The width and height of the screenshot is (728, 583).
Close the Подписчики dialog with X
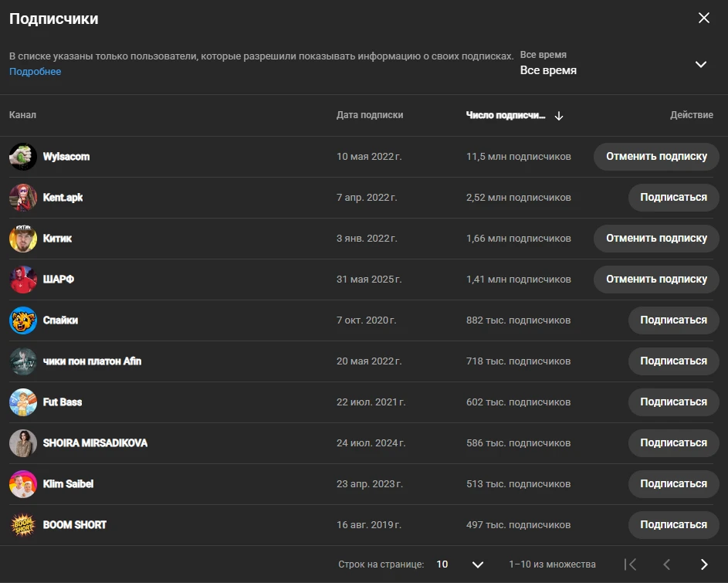click(x=704, y=18)
